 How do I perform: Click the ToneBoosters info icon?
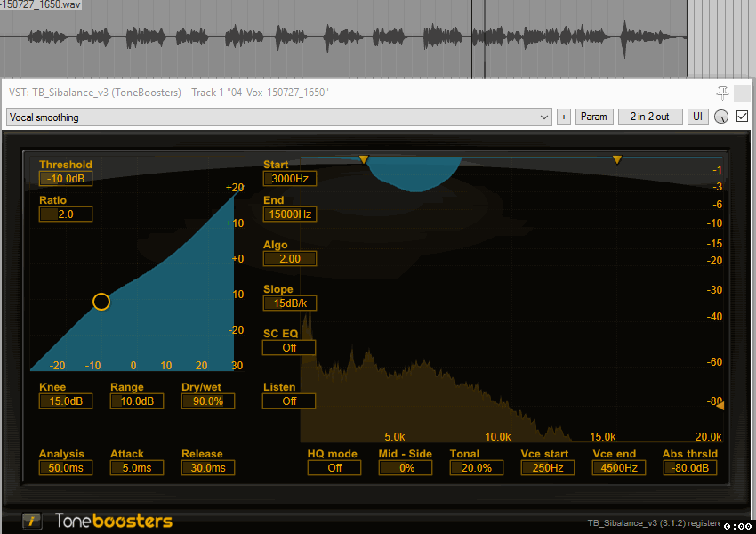coord(32,521)
